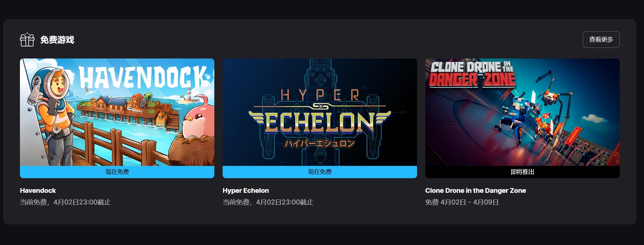Open the Havendock title link
644x245 pixels.
38,190
